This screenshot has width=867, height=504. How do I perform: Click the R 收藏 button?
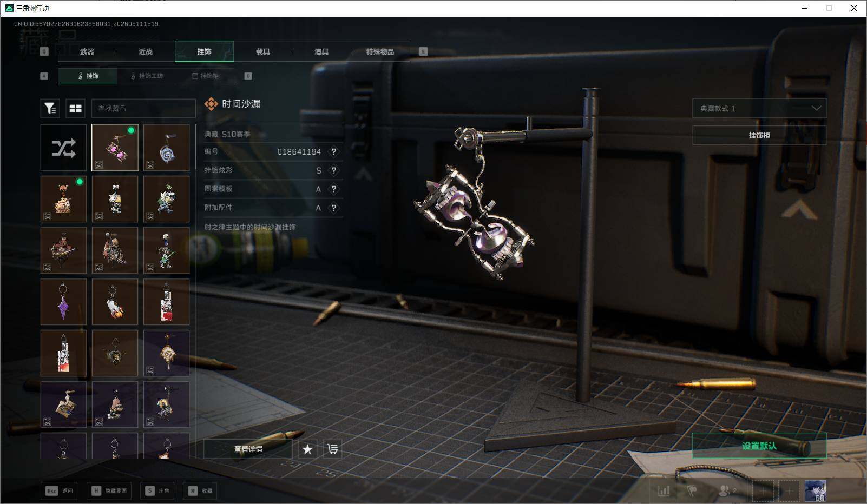[200, 490]
